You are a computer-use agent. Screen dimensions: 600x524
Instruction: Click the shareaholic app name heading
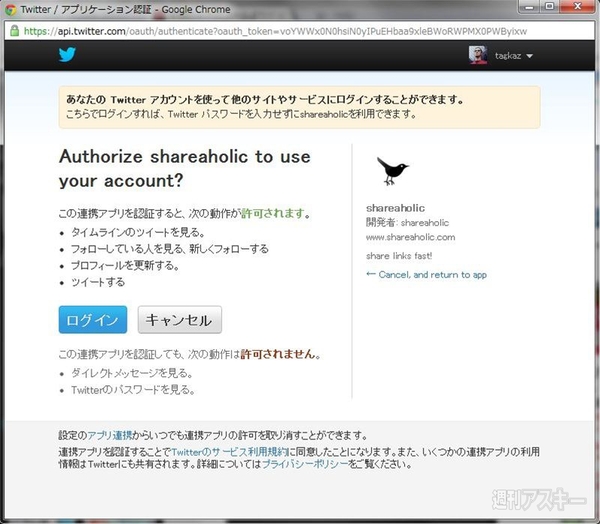[x=395, y=208]
